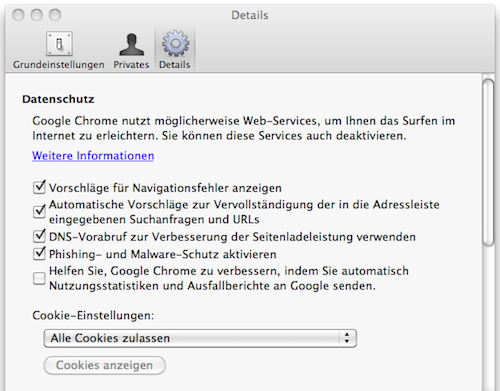Select the Details tab label
Viewport: 500px width, 391px height.
(175, 65)
